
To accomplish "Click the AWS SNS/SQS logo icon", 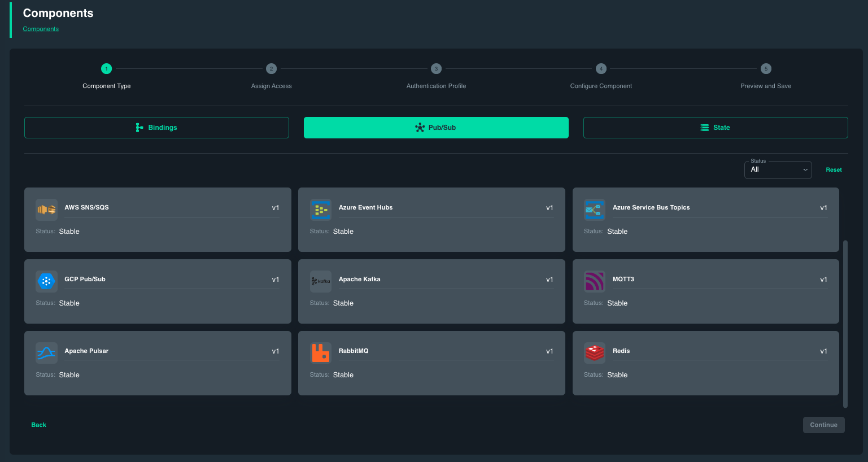I will point(46,210).
